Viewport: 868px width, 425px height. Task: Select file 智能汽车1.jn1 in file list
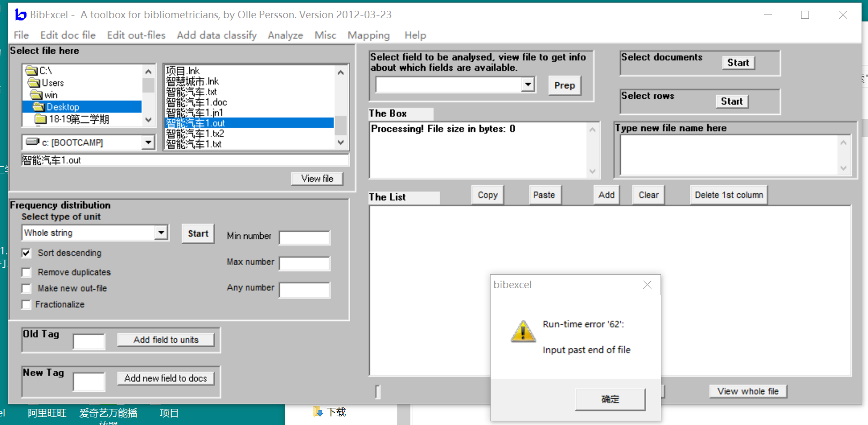[x=195, y=113]
